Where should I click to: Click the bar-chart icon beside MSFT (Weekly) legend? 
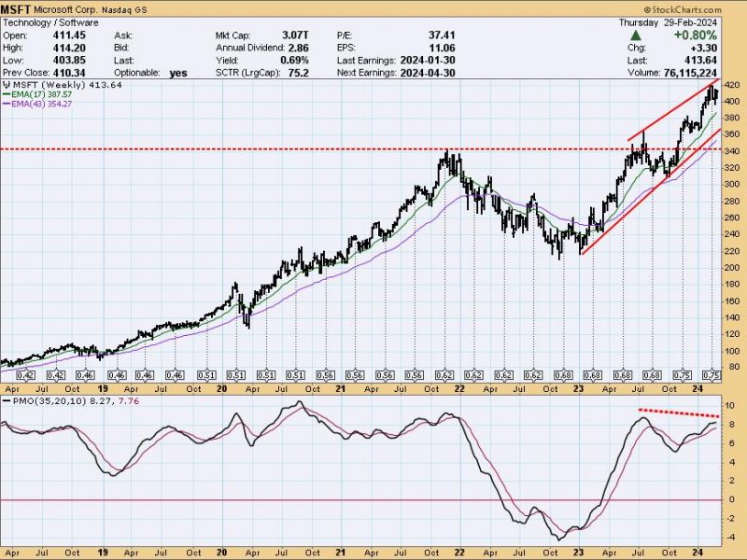coord(7,85)
